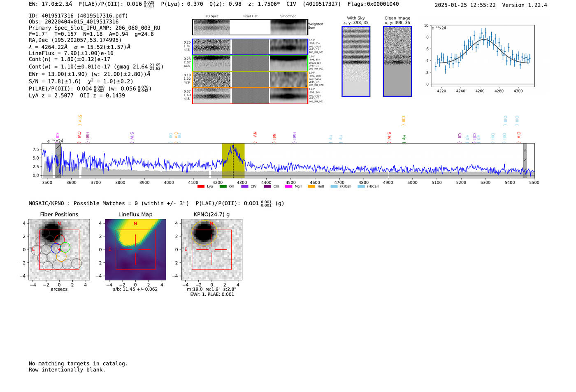
Task: Click the Weighted Sum 2D spectrum strip
Action: point(250,27)
